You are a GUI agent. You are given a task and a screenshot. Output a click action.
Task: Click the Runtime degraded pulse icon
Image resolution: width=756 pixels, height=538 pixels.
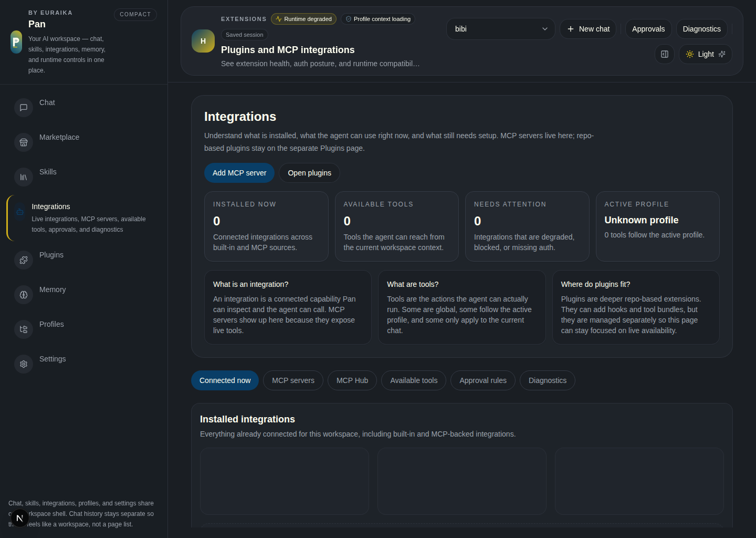[279, 19]
